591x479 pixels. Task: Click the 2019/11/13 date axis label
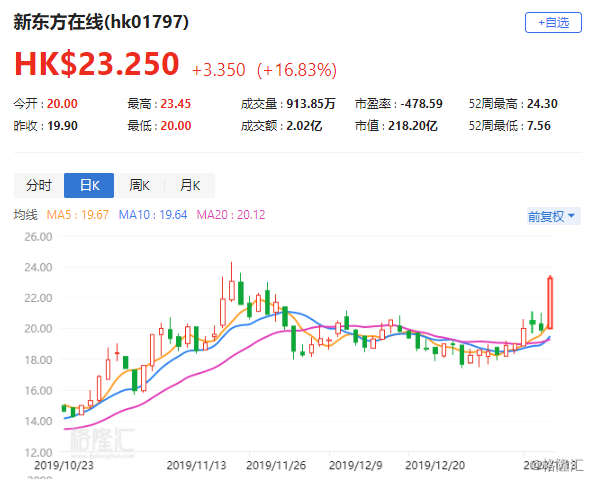(196, 465)
